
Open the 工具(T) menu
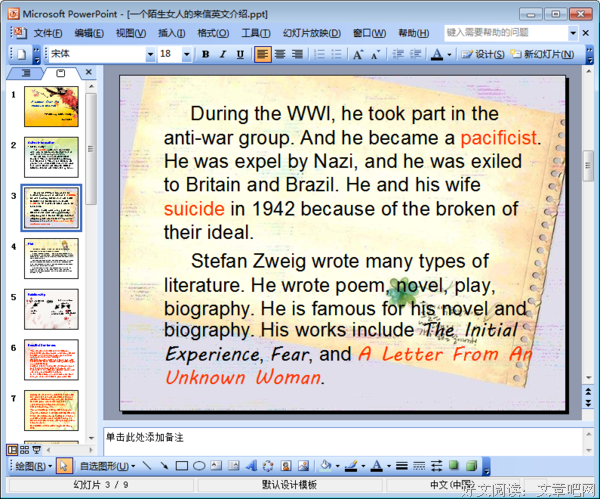pos(256,33)
